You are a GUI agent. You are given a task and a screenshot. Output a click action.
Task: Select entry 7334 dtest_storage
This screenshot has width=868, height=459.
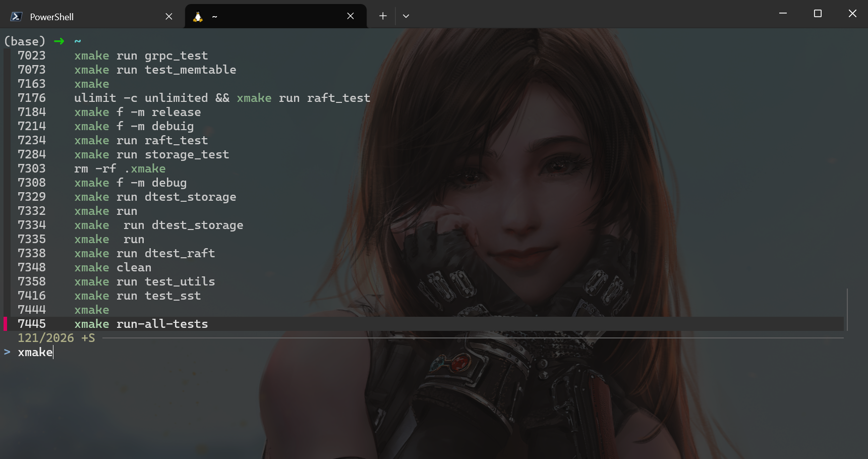[x=130, y=225]
